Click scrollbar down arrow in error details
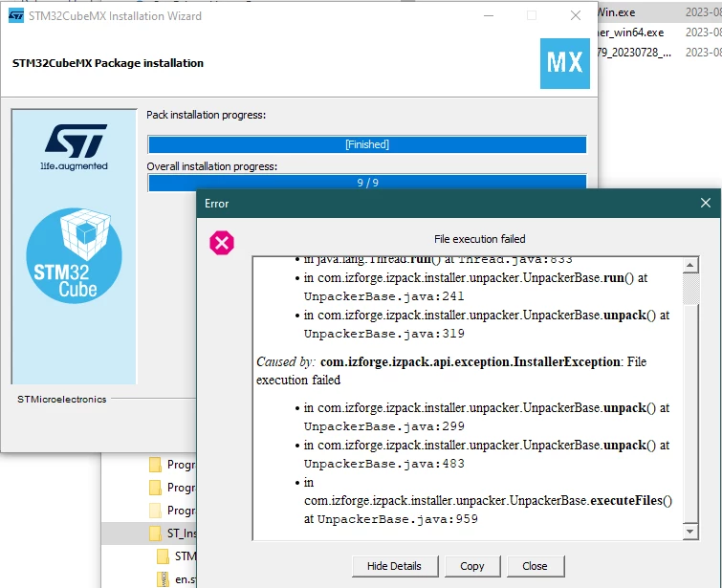The height and width of the screenshot is (588, 722). tap(689, 532)
